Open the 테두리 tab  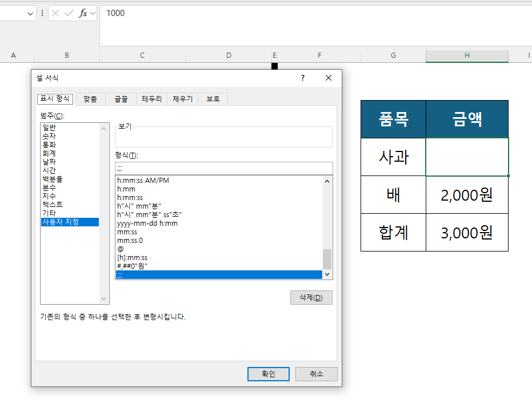click(151, 98)
